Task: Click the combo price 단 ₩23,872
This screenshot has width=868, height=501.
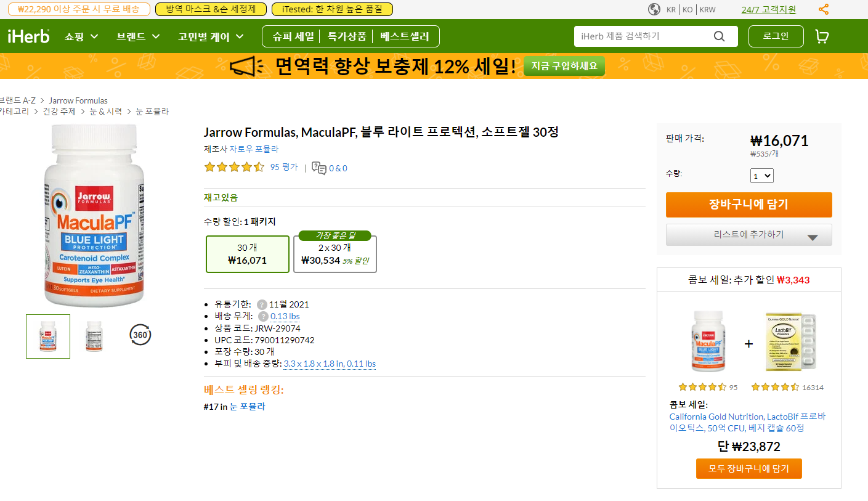Action: click(748, 447)
